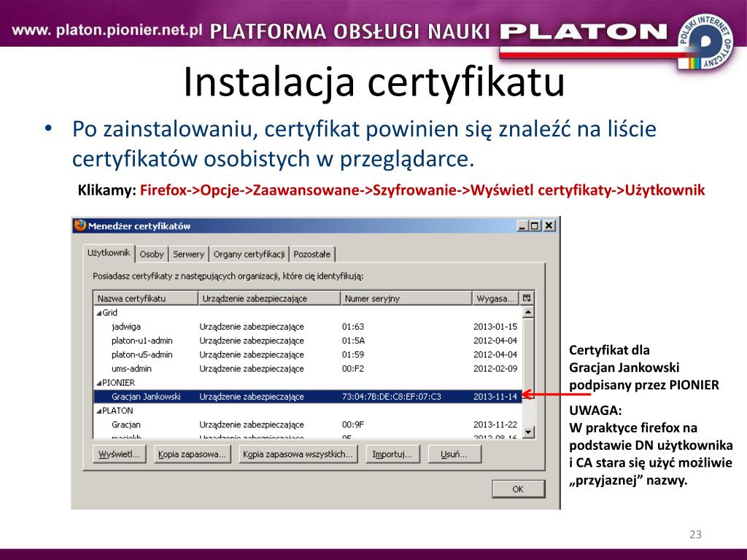Click the scrollbar up arrow in certificate list
This screenshot has height=560, width=747.
pyautogui.click(x=528, y=312)
